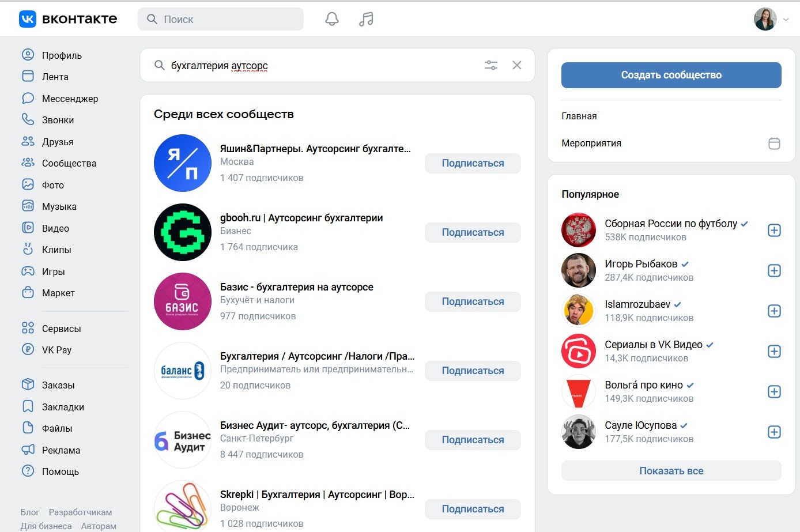Focus the top Поиск search field
The width and height of the screenshot is (800, 532).
click(221, 19)
